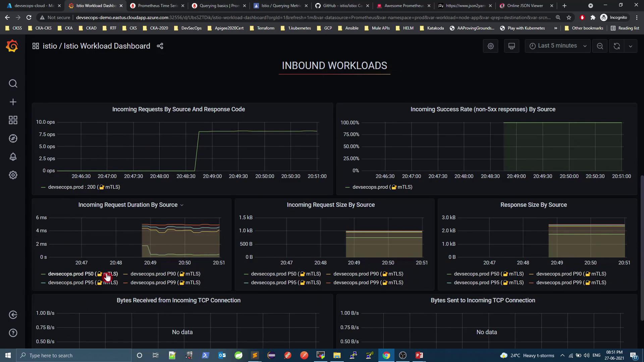Share the dashboard via share icon
This screenshot has width=644, height=362.
160,46
